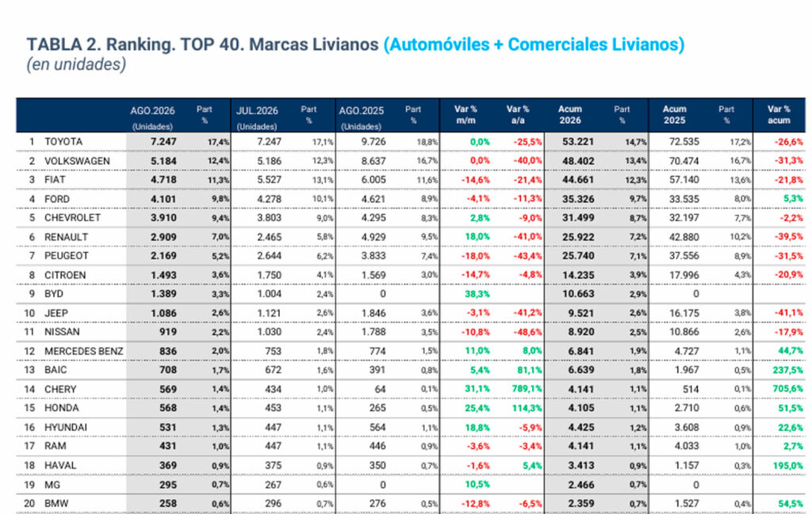Select the HONDA brand name
The image size is (812, 514).
[62, 408]
